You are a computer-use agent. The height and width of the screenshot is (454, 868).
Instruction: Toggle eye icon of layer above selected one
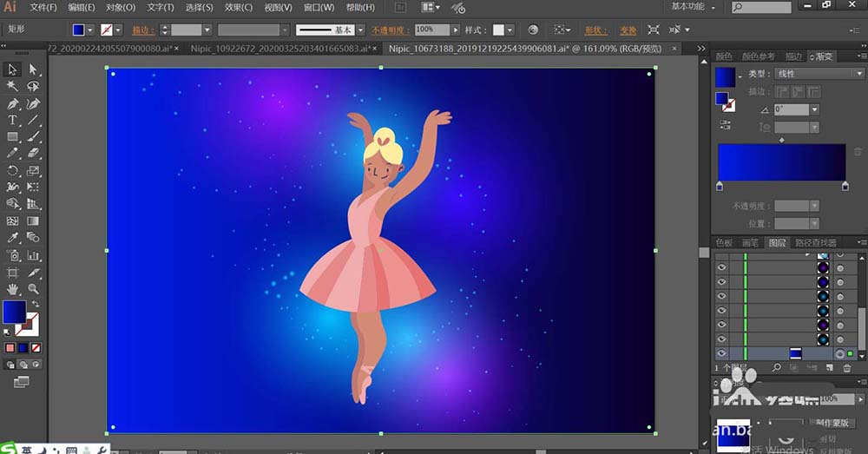click(x=721, y=339)
